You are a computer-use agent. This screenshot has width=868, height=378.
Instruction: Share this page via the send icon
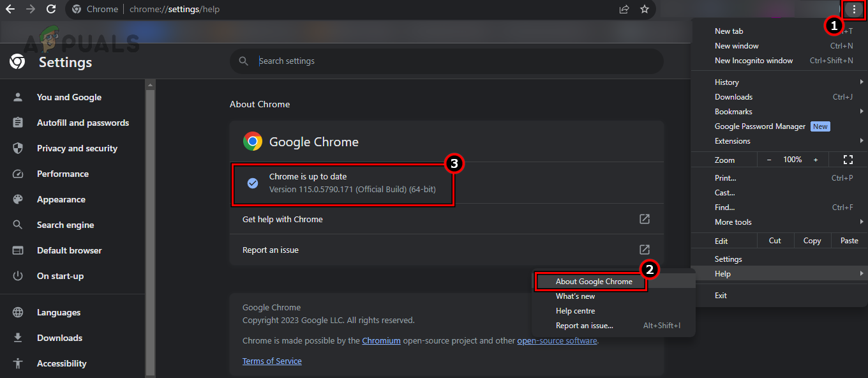(624, 9)
